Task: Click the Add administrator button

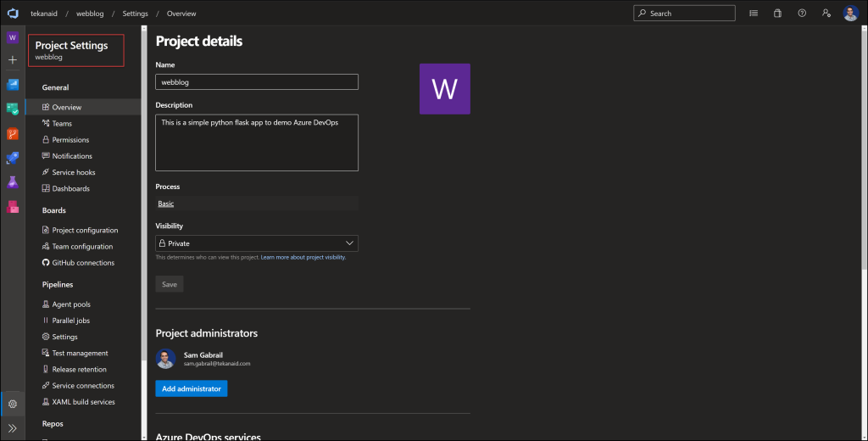Action: tap(192, 388)
